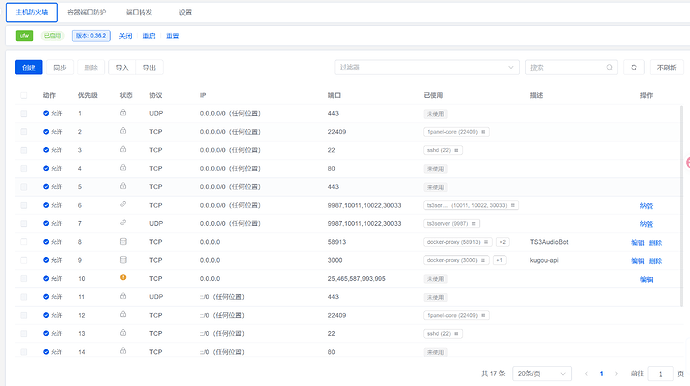Click the 重启 firewall link
The image size is (690, 386).
tap(149, 36)
